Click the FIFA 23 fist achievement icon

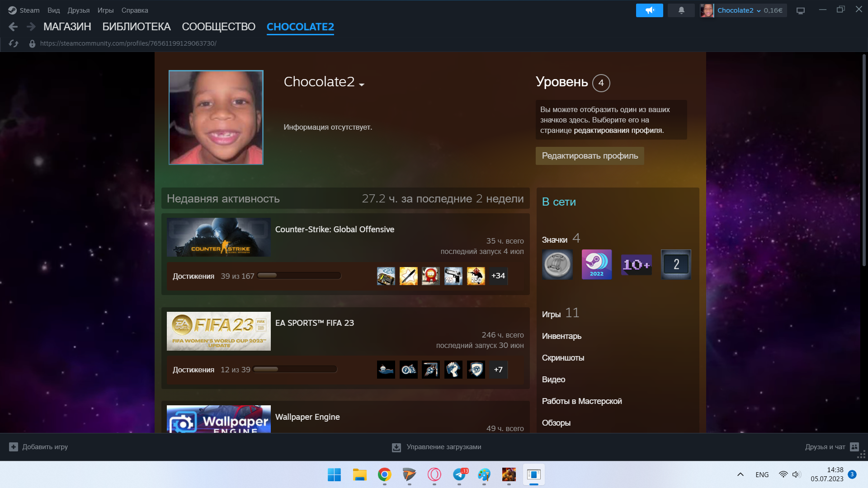pos(453,370)
